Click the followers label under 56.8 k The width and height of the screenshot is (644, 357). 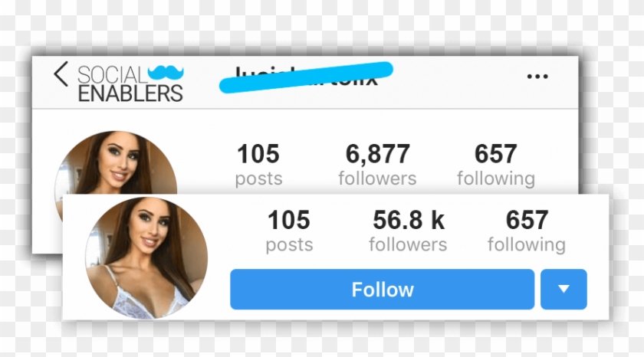(x=408, y=244)
